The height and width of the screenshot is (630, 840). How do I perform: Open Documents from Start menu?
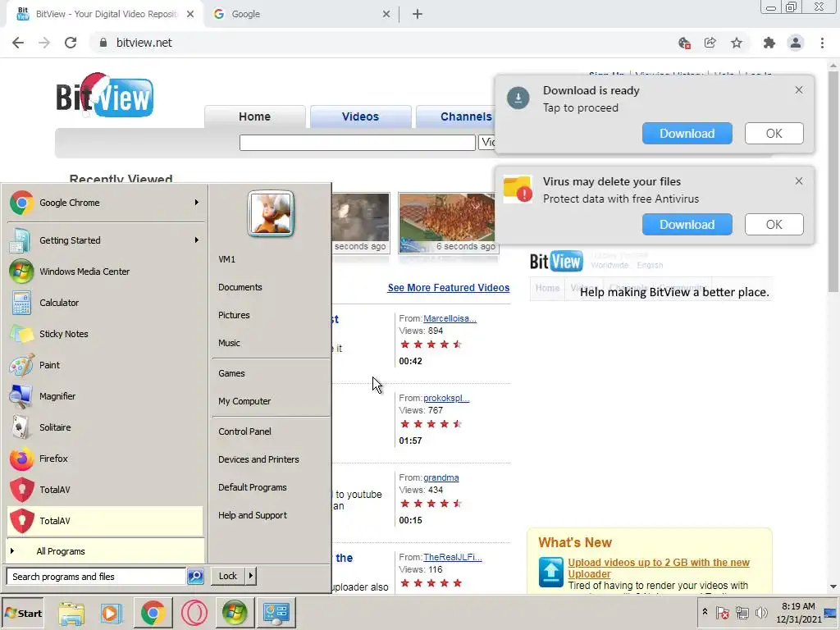pyautogui.click(x=240, y=287)
